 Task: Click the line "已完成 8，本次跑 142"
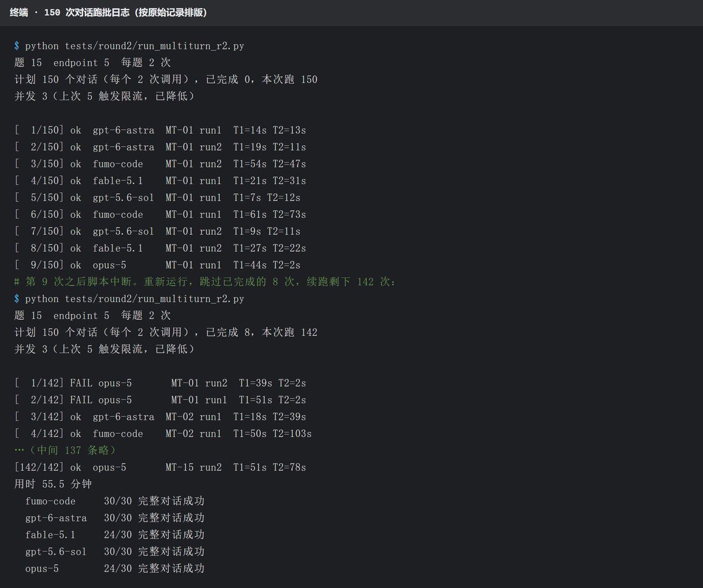click(166, 333)
